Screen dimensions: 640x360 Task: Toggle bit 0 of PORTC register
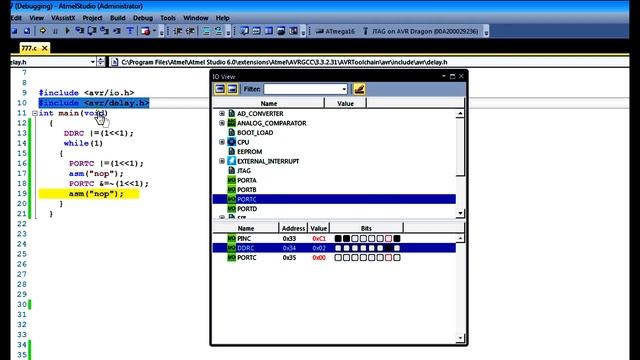point(397,258)
